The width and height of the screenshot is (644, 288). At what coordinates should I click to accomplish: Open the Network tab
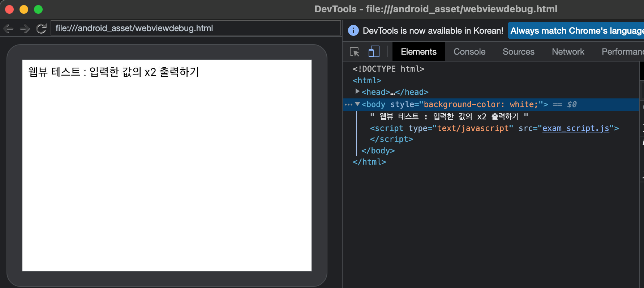click(x=568, y=52)
